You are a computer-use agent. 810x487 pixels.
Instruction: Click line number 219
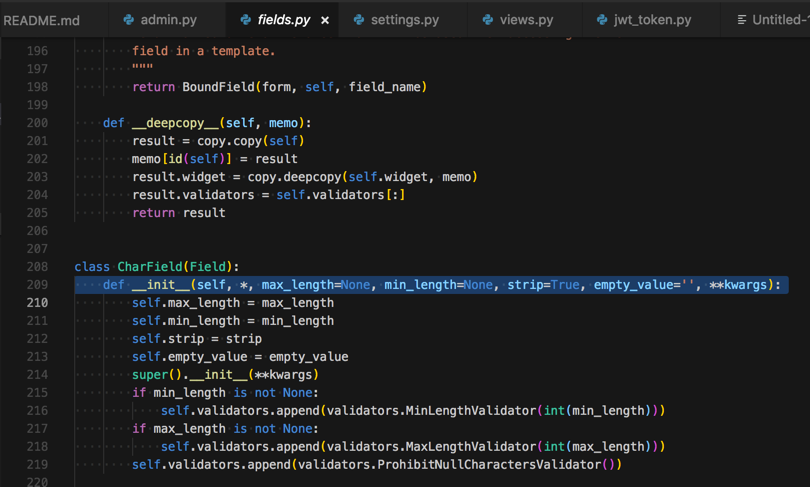(x=37, y=464)
